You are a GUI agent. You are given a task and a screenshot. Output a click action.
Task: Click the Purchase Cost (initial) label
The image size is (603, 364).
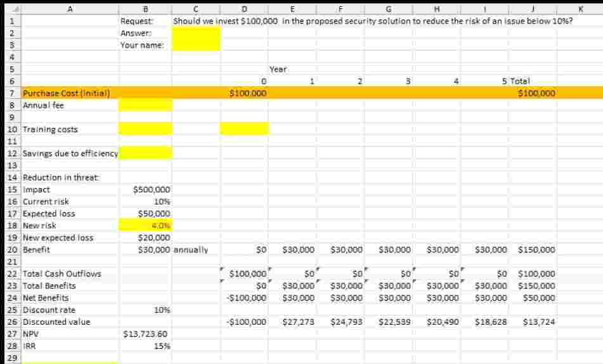(x=66, y=93)
